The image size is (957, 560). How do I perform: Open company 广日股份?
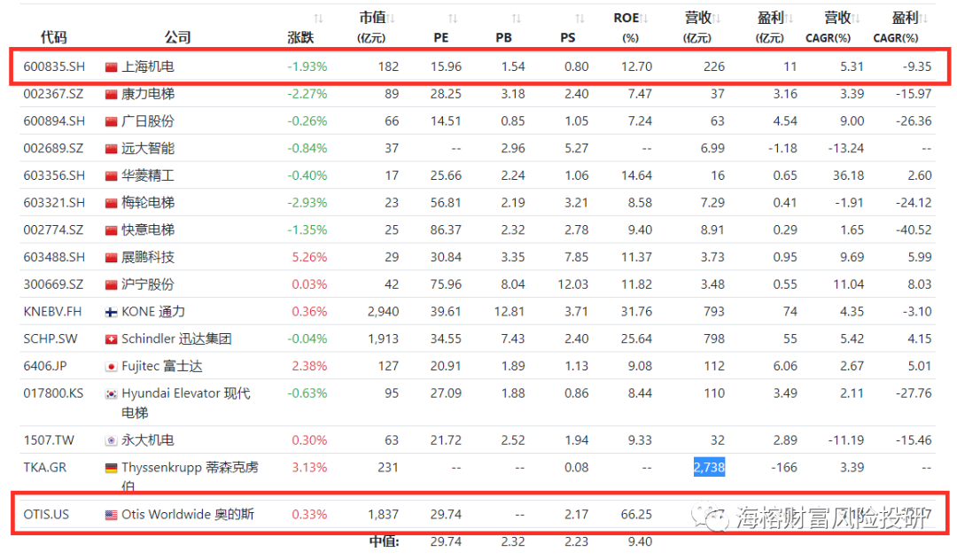tap(148, 121)
